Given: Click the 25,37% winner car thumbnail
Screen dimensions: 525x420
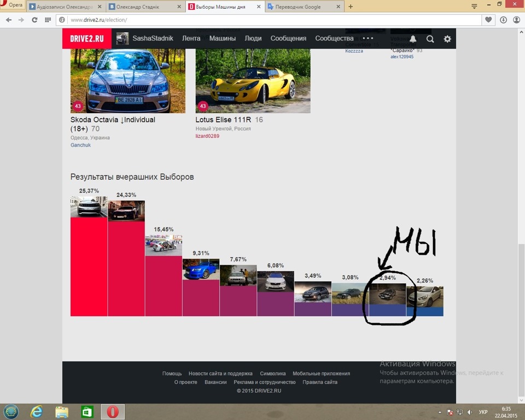Looking at the screenshot, I should 89,207.
